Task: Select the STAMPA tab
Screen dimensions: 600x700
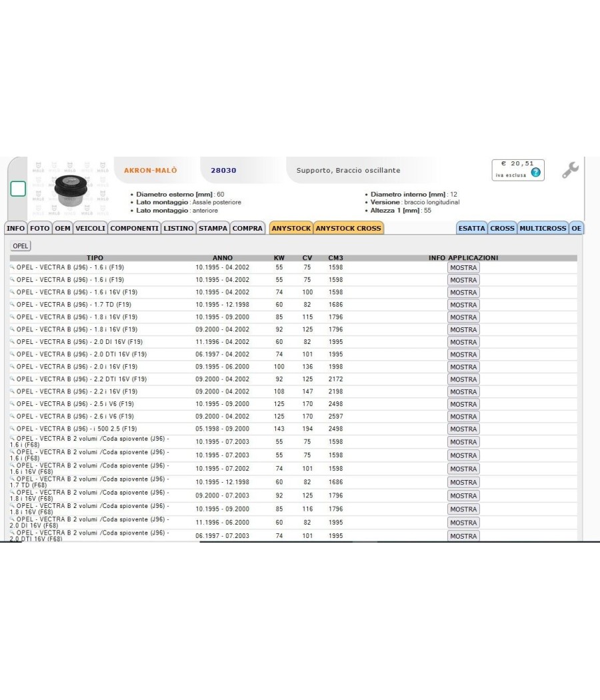Action: tap(213, 228)
